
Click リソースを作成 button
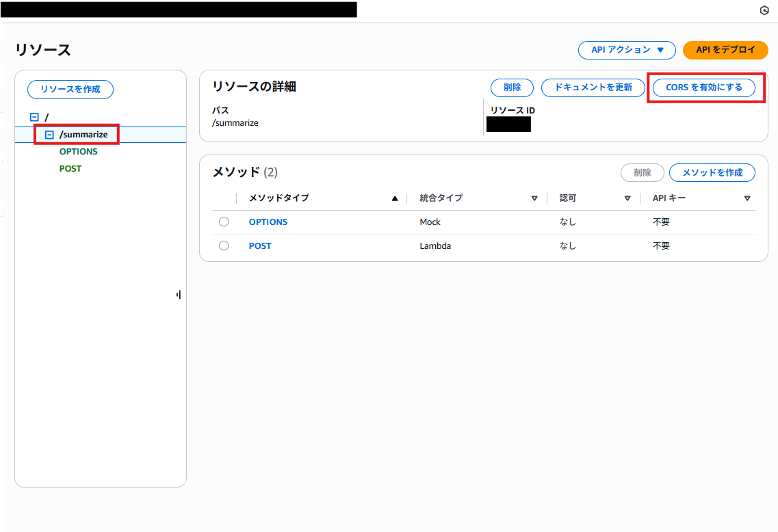click(x=70, y=90)
